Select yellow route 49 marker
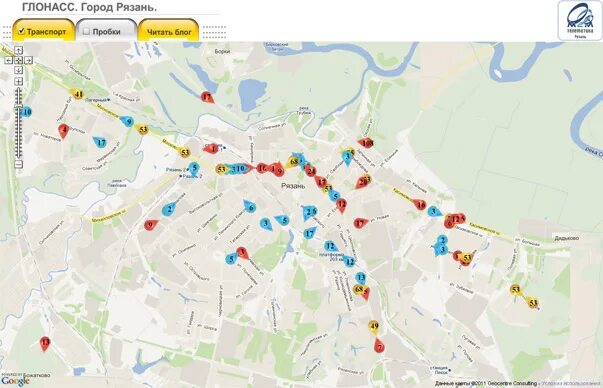Viewport: 603px width, 388px height. pyautogui.click(x=374, y=327)
